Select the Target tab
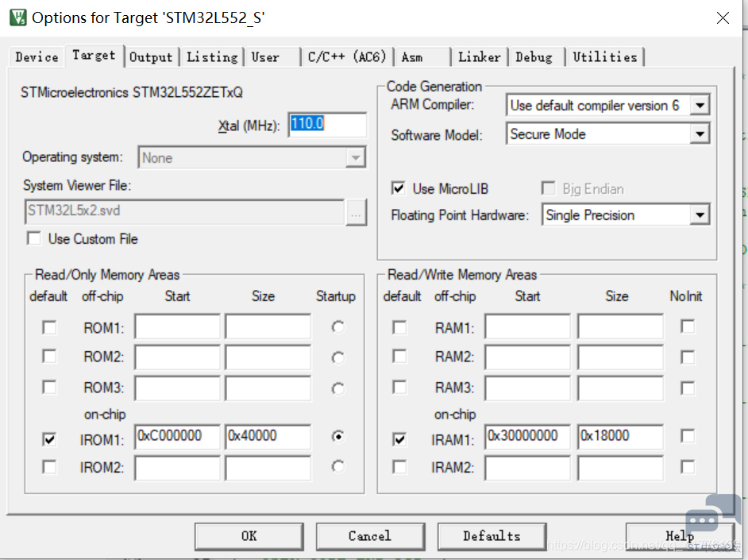The image size is (748, 560). [94, 56]
